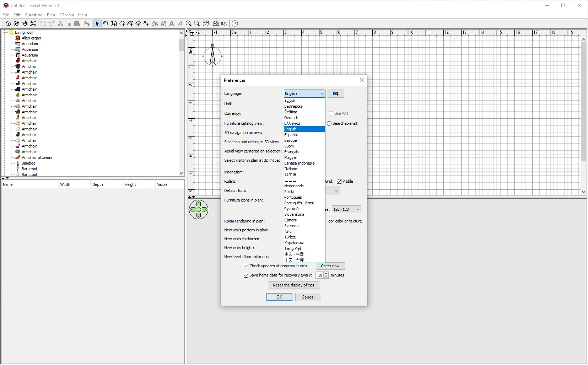Image resolution: width=588 pixels, height=365 pixels.
Task: Toggle the italic text style icon
Action: click(180, 23)
